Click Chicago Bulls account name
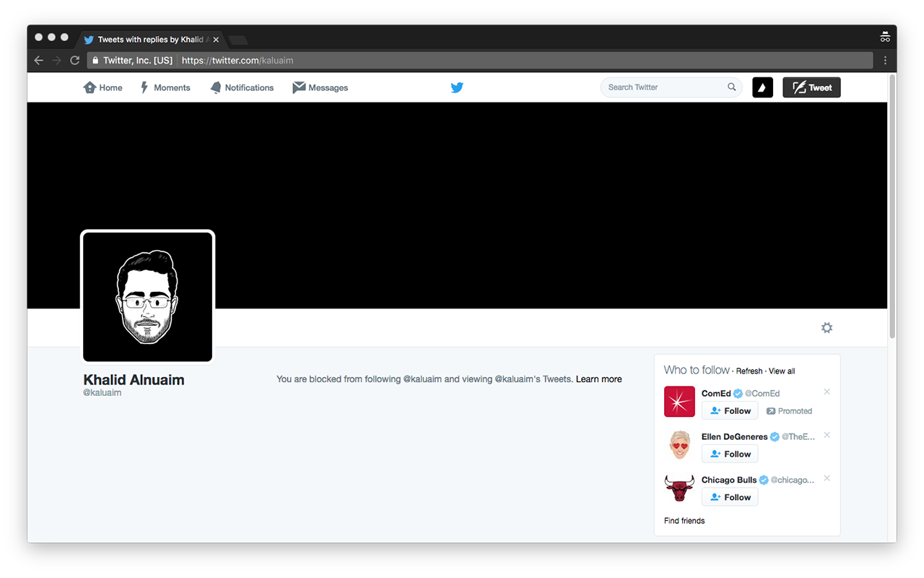This screenshot has width=924, height=578. click(729, 480)
